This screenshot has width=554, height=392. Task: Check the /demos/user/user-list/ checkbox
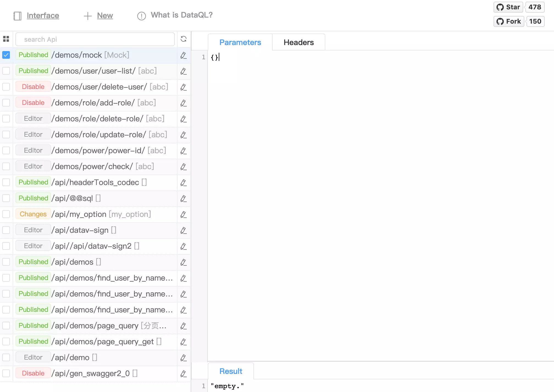point(6,71)
